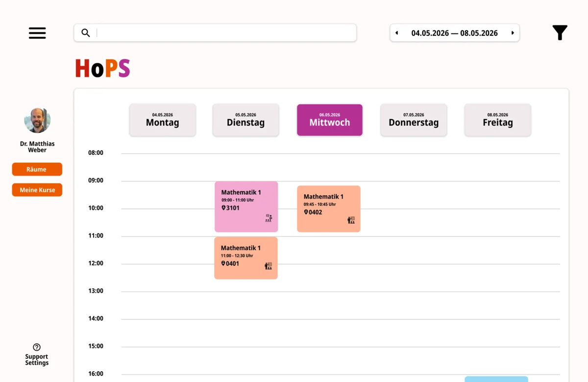Image resolution: width=588 pixels, height=382 pixels.
Task: Click lecture icon on 11:00 Mathematik card
Action: click(x=268, y=266)
